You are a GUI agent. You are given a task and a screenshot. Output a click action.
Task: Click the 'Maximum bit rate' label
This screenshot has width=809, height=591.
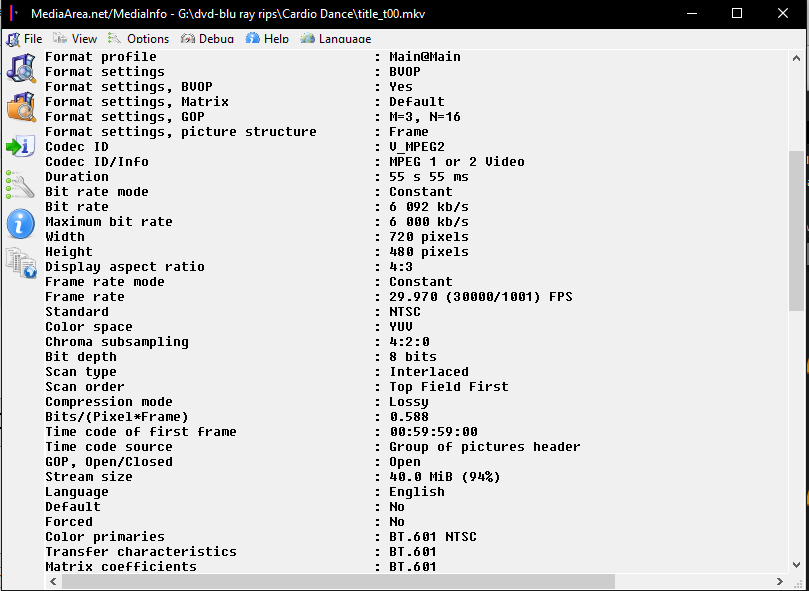tap(109, 221)
